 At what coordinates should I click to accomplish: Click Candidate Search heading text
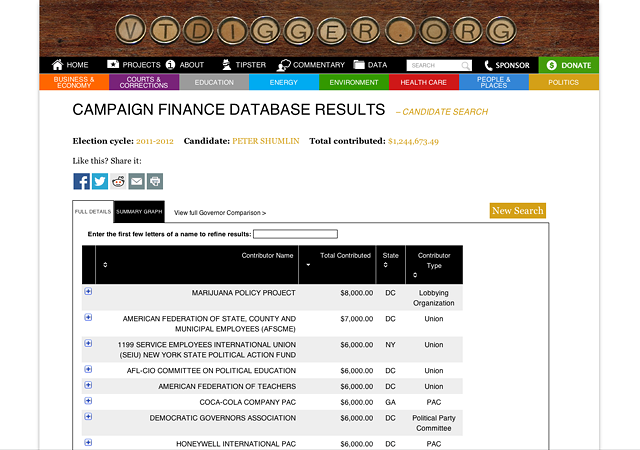point(442,112)
